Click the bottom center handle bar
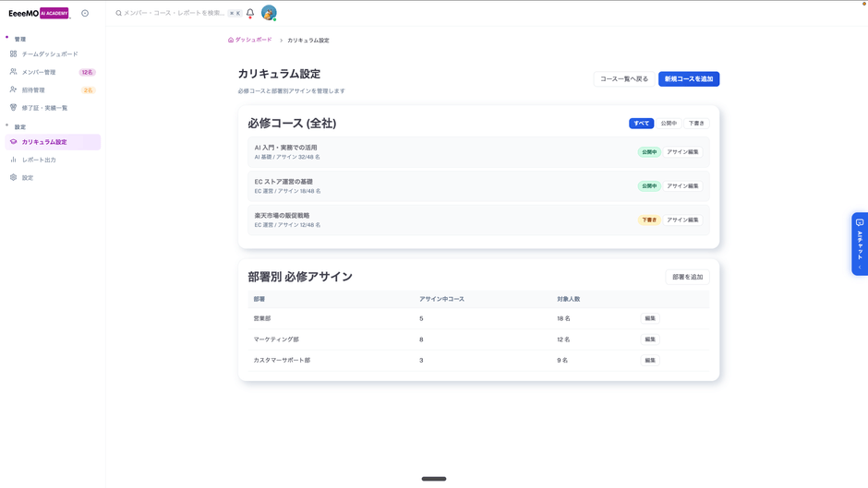The width and height of the screenshot is (868, 488). click(434, 479)
